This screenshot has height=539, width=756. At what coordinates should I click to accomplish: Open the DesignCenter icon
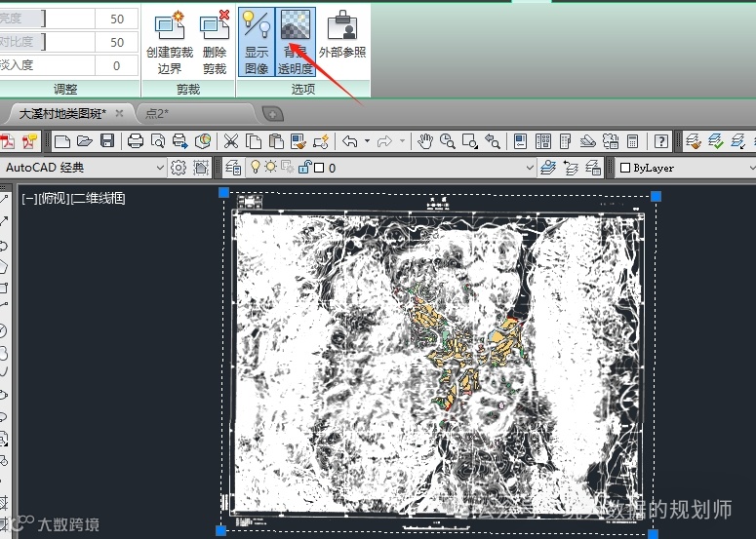point(543,141)
